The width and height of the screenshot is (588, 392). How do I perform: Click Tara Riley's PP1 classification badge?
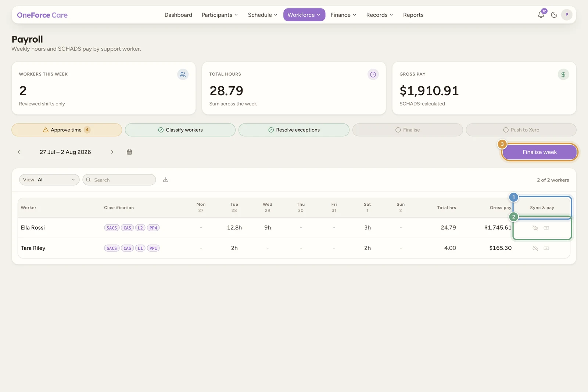[153, 248]
